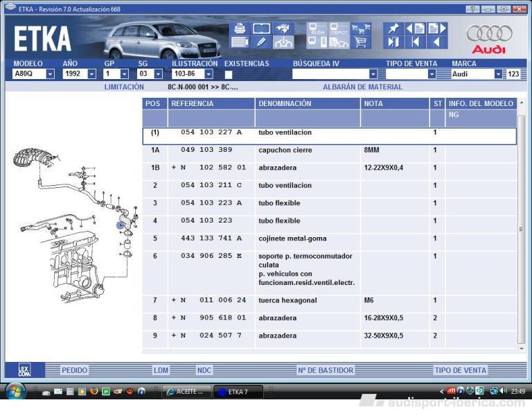Select row 054 103 227 A tubo ventilacion
Image resolution: width=532 pixels, height=416 pixels.
pyautogui.click(x=329, y=136)
